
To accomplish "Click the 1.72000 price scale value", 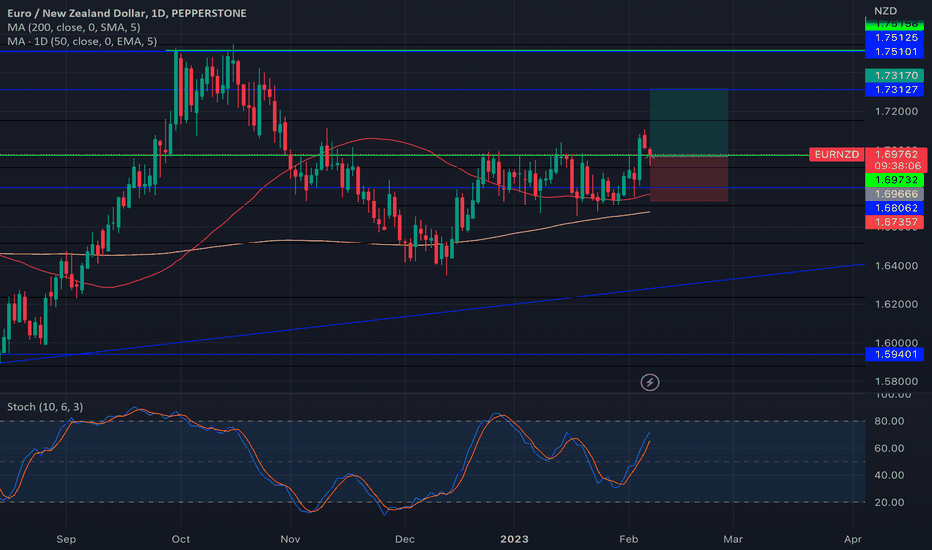I will click(896, 111).
